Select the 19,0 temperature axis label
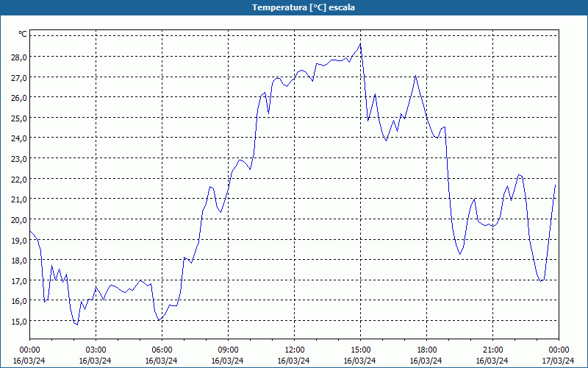Viewport: 588px width, 368px height. point(18,240)
